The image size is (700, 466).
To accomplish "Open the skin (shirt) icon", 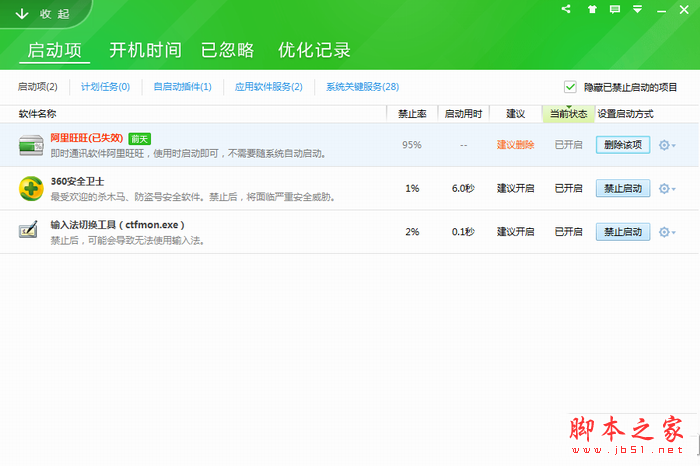I will 592,9.
